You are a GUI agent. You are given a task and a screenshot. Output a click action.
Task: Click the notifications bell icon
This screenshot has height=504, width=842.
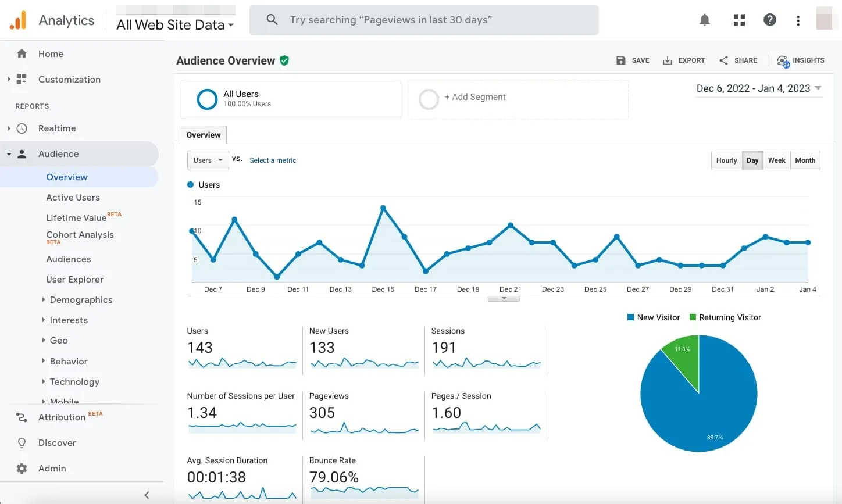704,19
